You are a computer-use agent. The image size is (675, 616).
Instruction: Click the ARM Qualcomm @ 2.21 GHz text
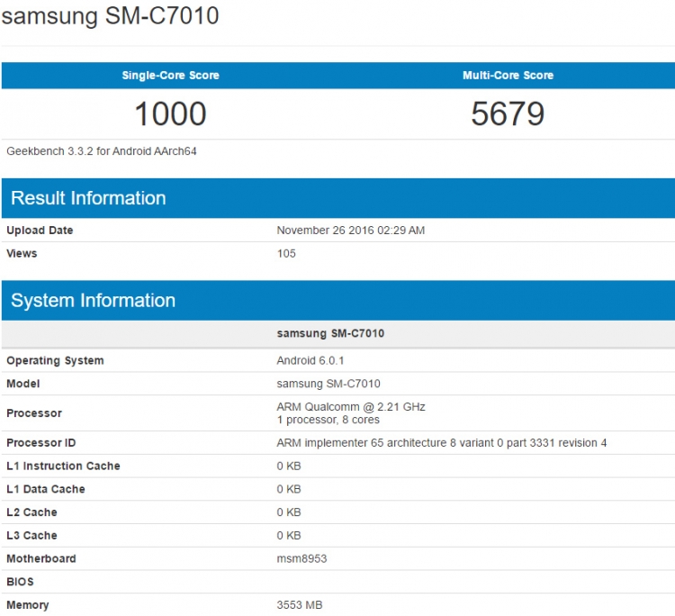coord(351,407)
